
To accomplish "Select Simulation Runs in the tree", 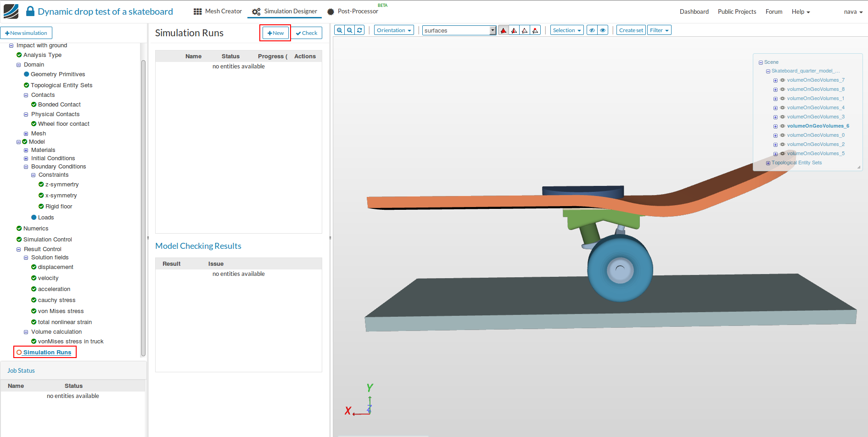I will pos(47,353).
